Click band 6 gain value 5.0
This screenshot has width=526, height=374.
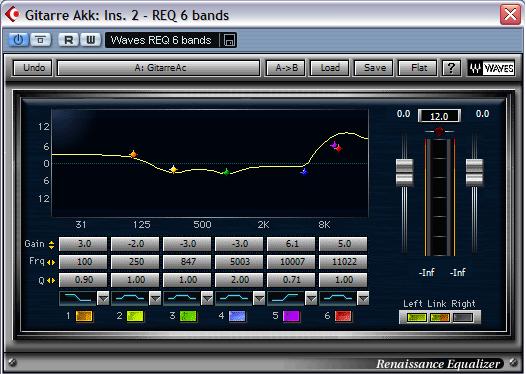coord(343,244)
